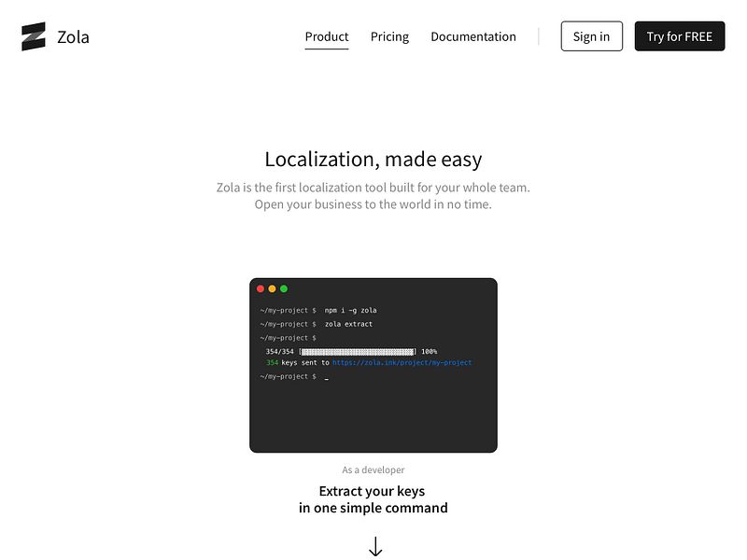Click the red terminal close dot
This screenshot has width=747, height=560.
(261, 288)
